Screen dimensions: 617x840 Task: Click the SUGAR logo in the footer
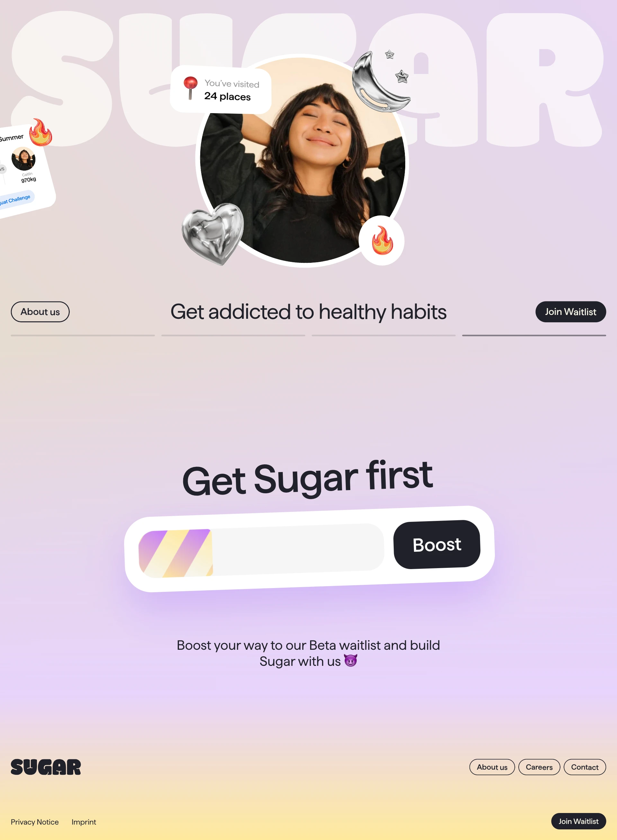pyautogui.click(x=46, y=767)
